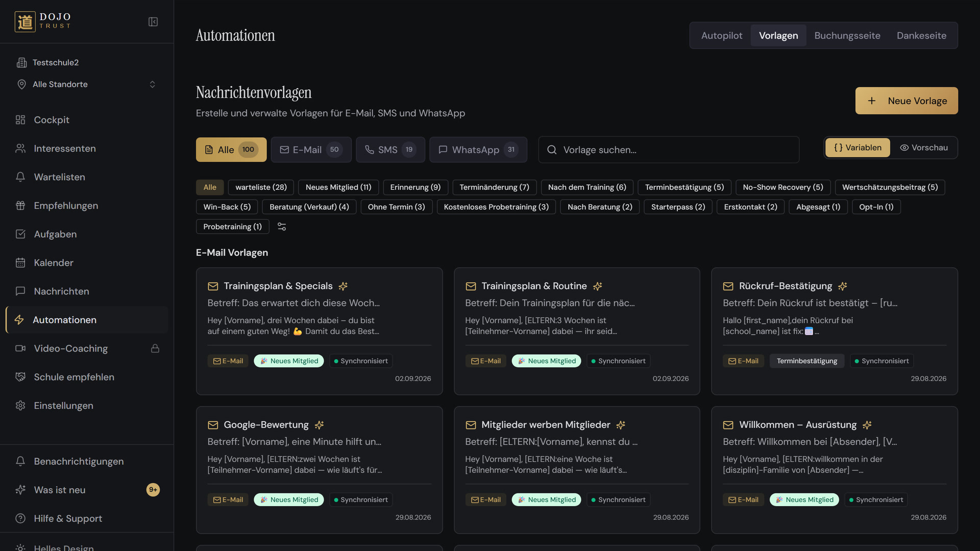Collapse the sidebar with the panel icon
This screenshot has height=551, width=980.
click(153, 22)
